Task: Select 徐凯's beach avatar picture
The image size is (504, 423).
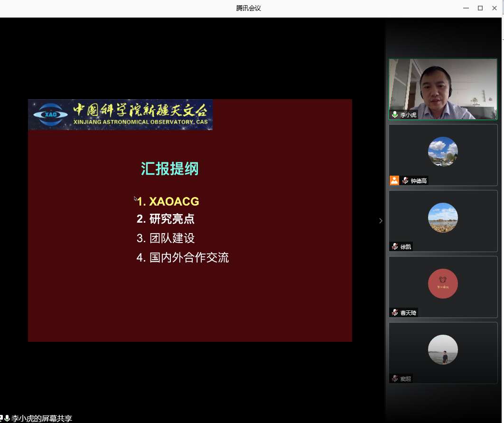Action: click(442, 217)
